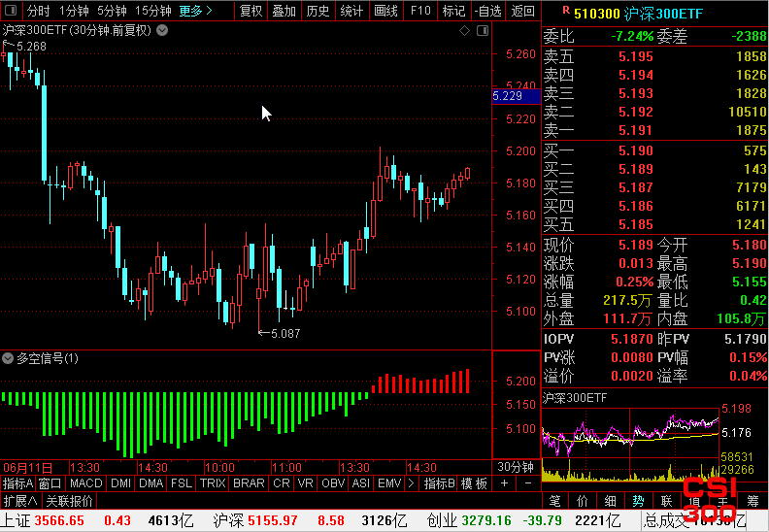The width and height of the screenshot is (769, 532).
Task: Click the 叠加 overlay button
Action: point(284,11)
